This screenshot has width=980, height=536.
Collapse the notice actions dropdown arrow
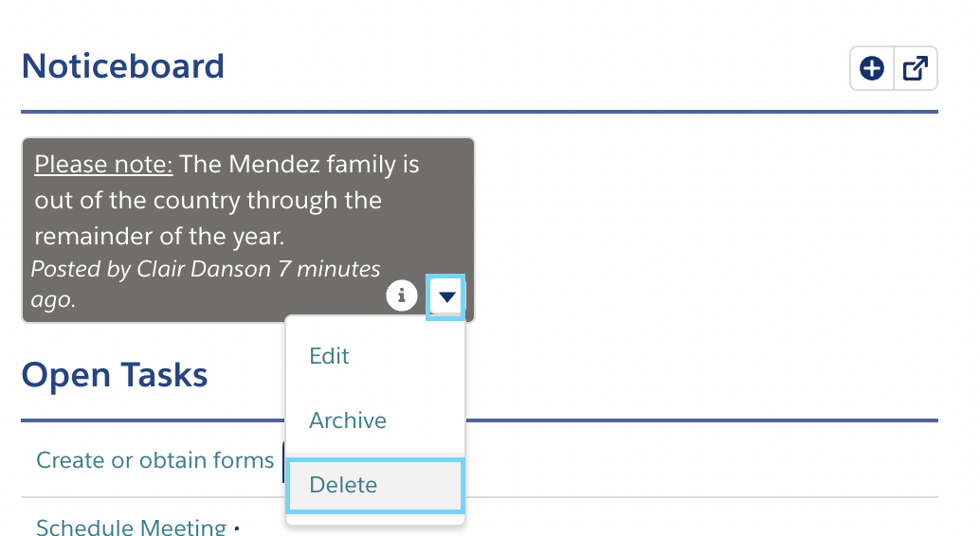coord(445,296)
